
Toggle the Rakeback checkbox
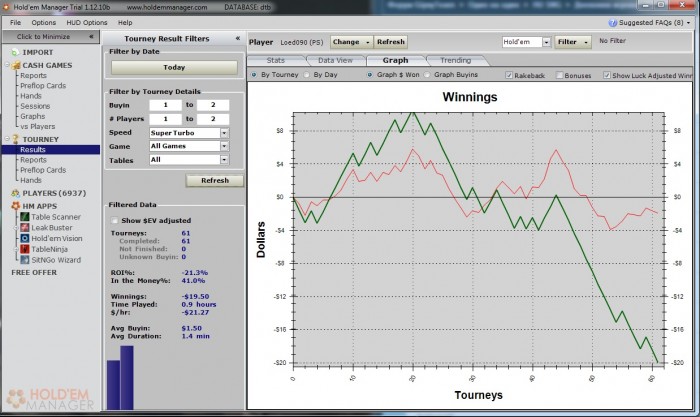point(509,75)
